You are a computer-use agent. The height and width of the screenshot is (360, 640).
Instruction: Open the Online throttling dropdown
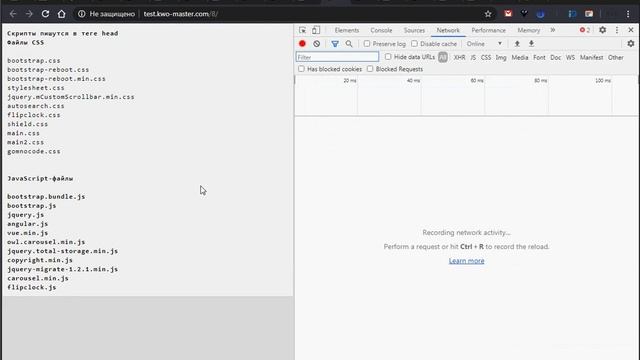point(484,44)
